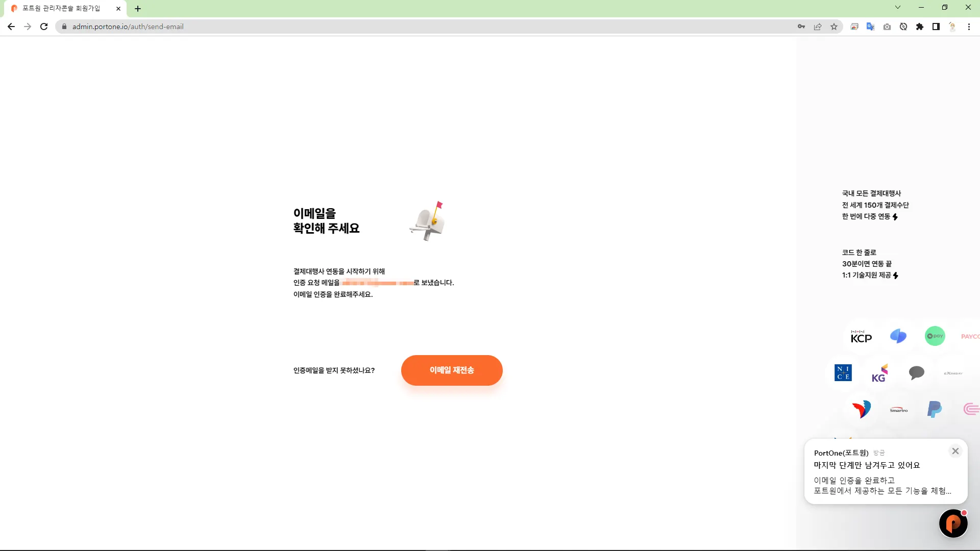Viewport: 980px width, 551px height.
Task: Close the PortOne chat notification popup
Action: 955,451
